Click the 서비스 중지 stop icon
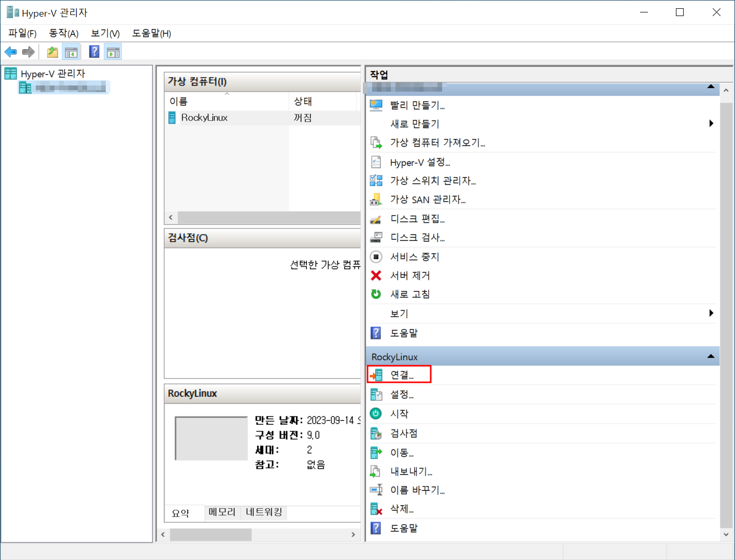Screen dimensions: 735x560 pyautogui.click(x=376, y=256)
